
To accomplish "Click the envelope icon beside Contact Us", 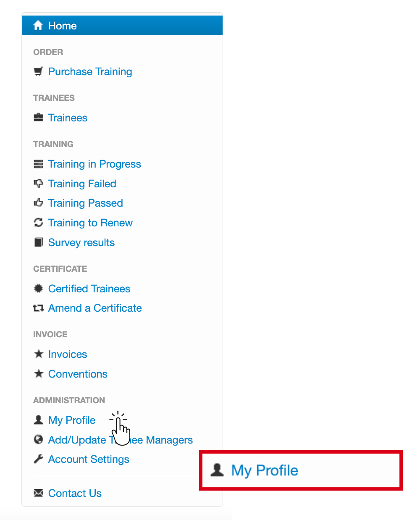I will point(38,493).
